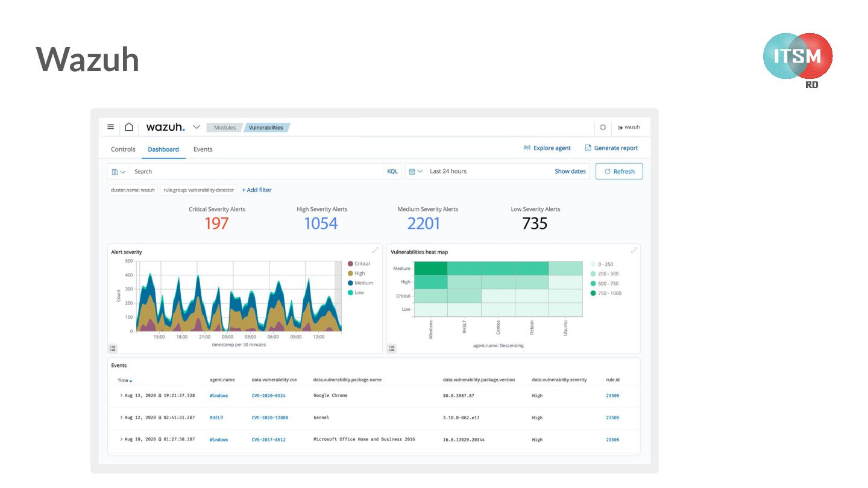Open CVE-2020-6524 link in events table

pyautogui.click(x=268, y=396)
